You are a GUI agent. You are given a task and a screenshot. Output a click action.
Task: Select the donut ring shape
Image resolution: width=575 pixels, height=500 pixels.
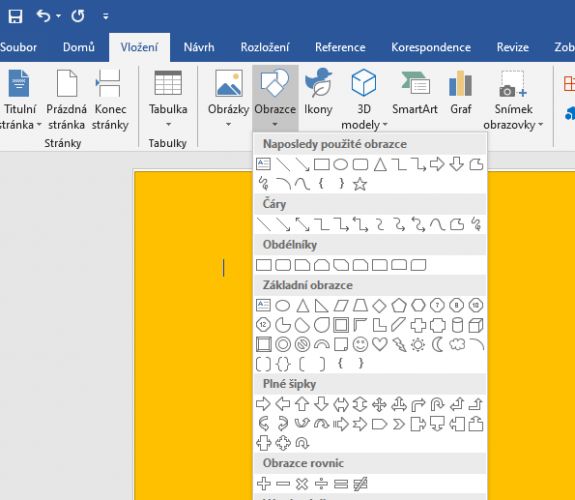pyautogui.click(x=283, y=344)
